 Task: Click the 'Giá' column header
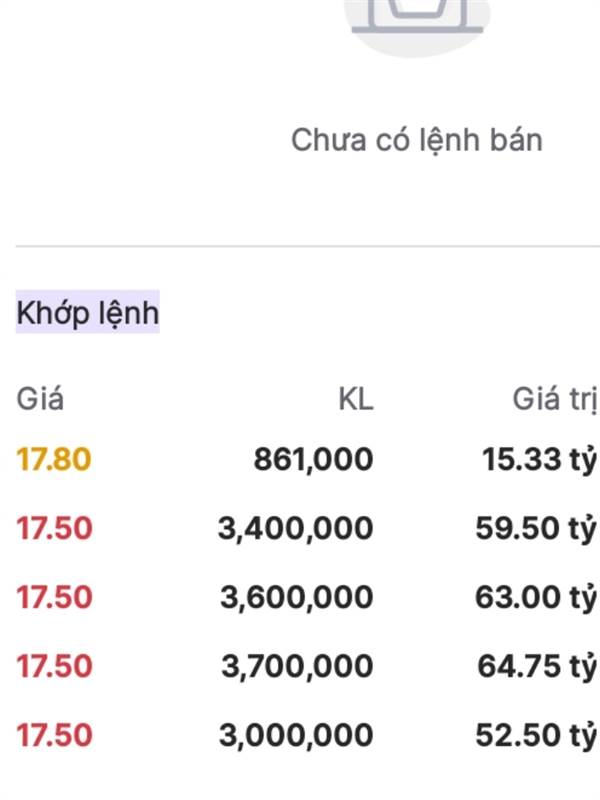40,398
